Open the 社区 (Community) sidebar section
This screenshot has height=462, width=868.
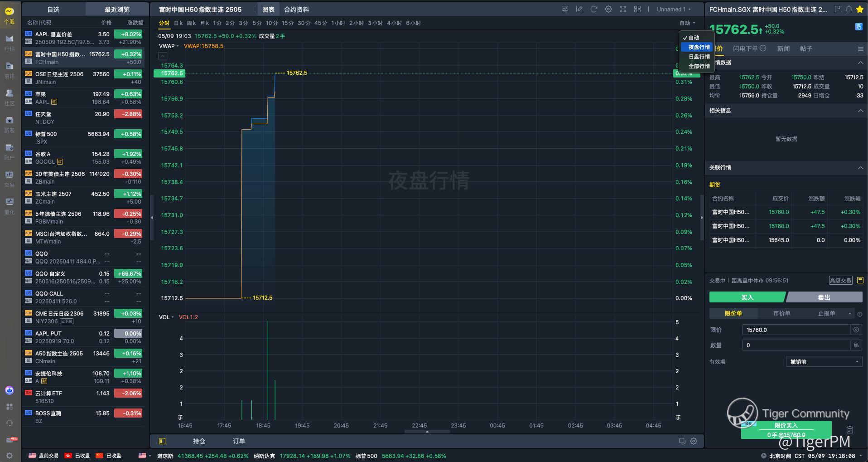[x=9, y=97]
